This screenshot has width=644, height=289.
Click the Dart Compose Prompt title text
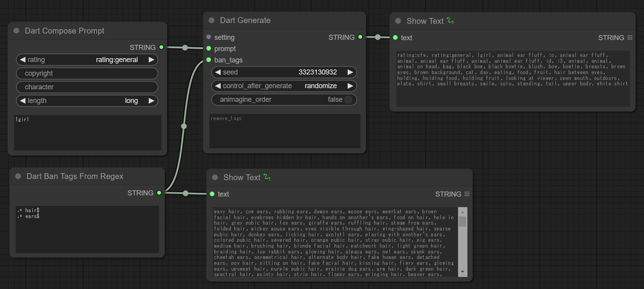click(64, 31)
